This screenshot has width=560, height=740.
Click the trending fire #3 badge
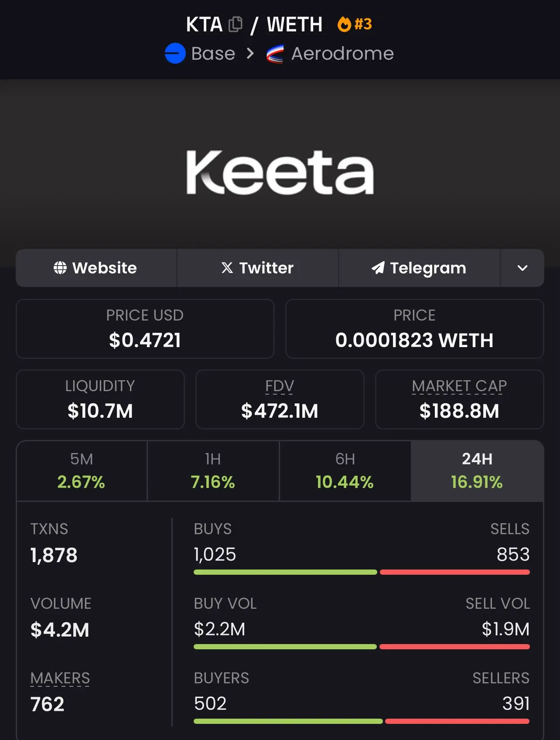point(355,24)
